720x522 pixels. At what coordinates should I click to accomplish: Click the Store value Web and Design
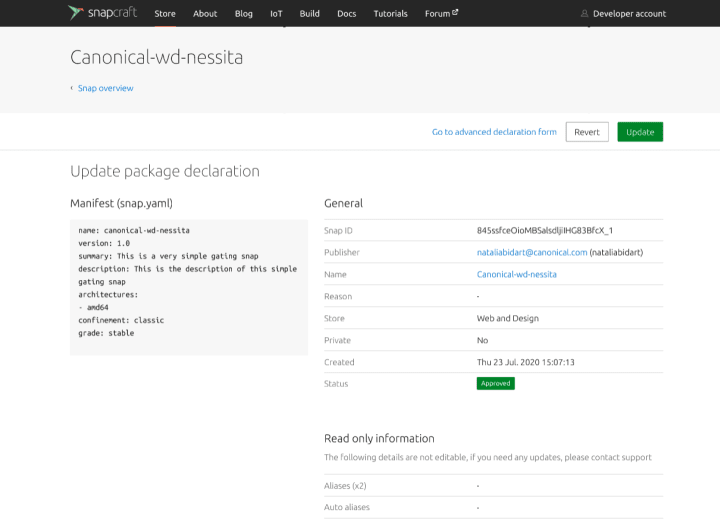507,318
